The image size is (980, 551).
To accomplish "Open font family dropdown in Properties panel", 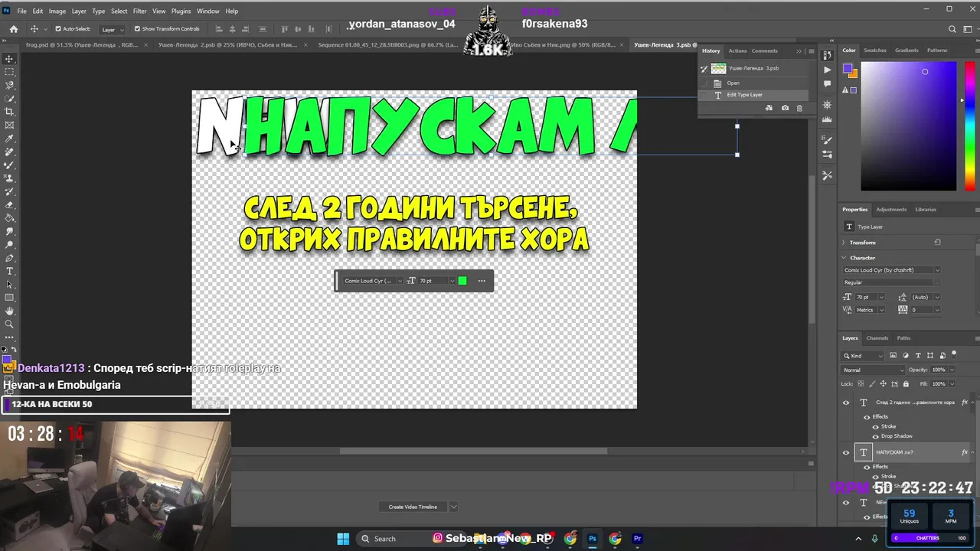I will click(x=937, y=270).
